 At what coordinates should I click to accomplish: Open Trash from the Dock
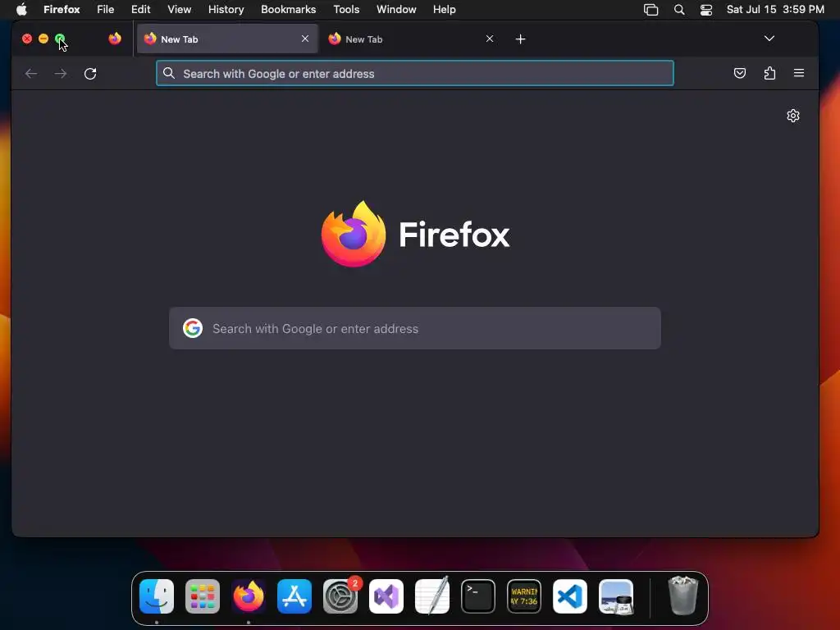point(683,596)
